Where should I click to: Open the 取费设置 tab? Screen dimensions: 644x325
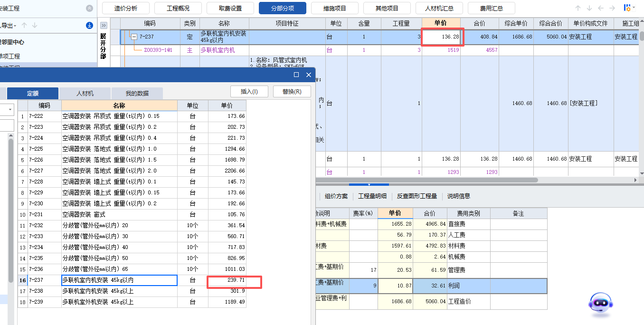point(230,8)
